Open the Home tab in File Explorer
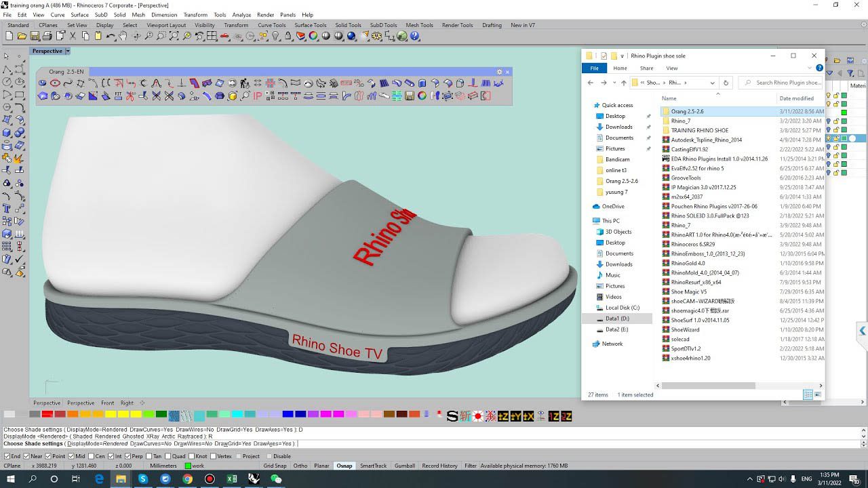Image resolution: width=868 pixels, height=488 pixels. point(620,68)
